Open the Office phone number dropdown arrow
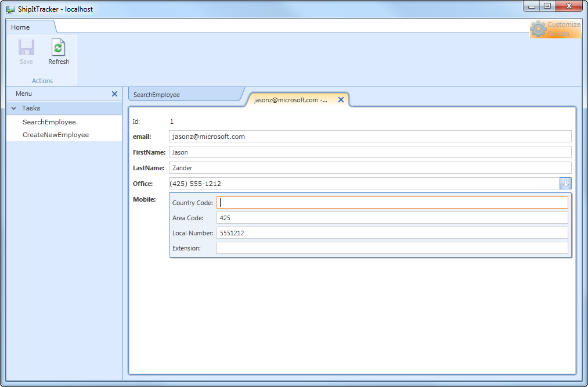 (x=565, y=183)
